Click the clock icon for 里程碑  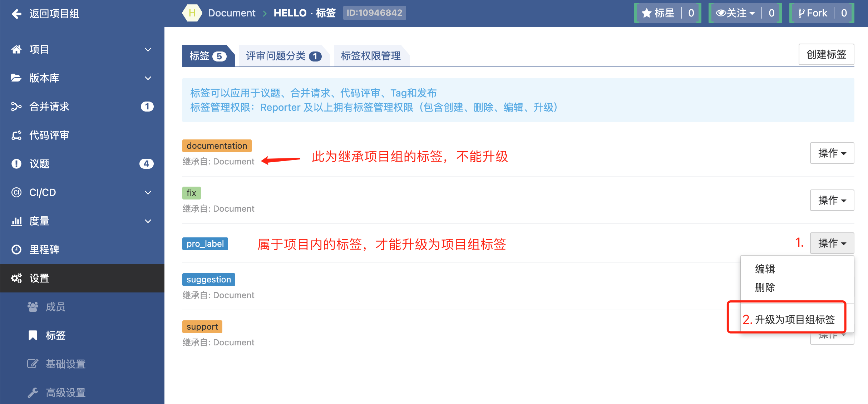pos(16,250)
